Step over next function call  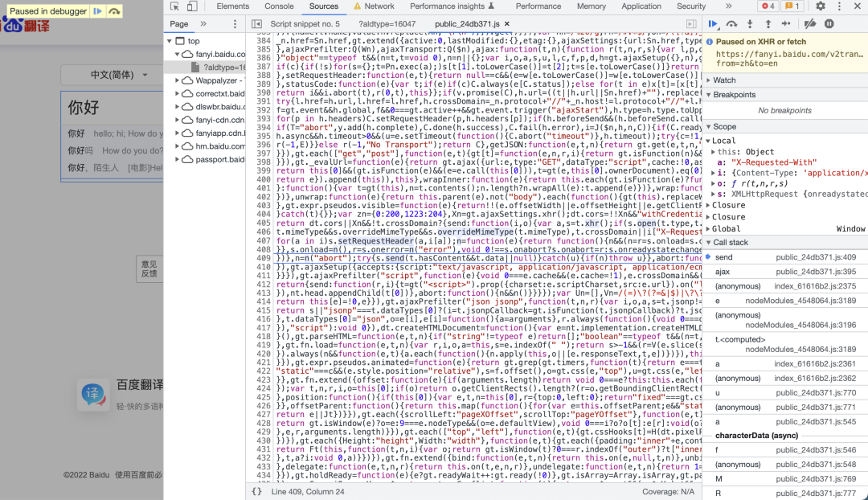[x=732, y=24]
